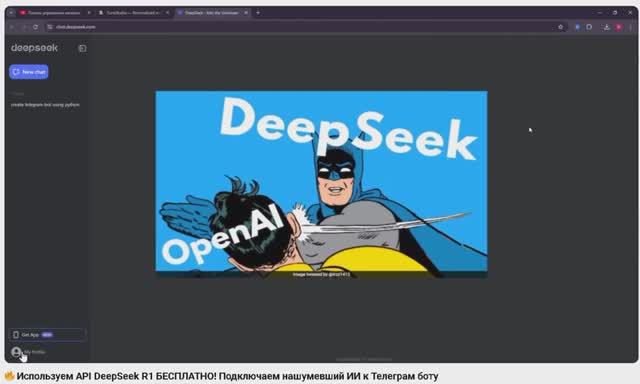Bookmark this page with the star
640x384 pixels.
(x=560, y=27)
